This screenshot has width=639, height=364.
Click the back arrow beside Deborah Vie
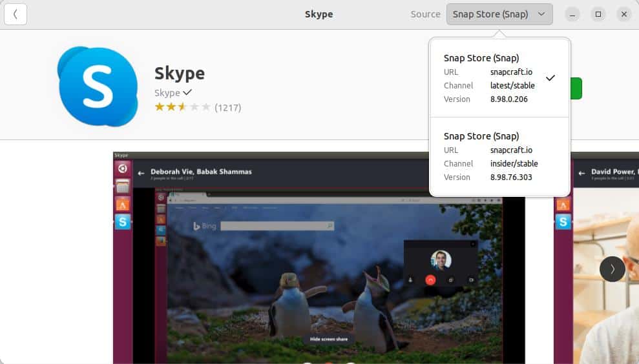click(141, 172)
